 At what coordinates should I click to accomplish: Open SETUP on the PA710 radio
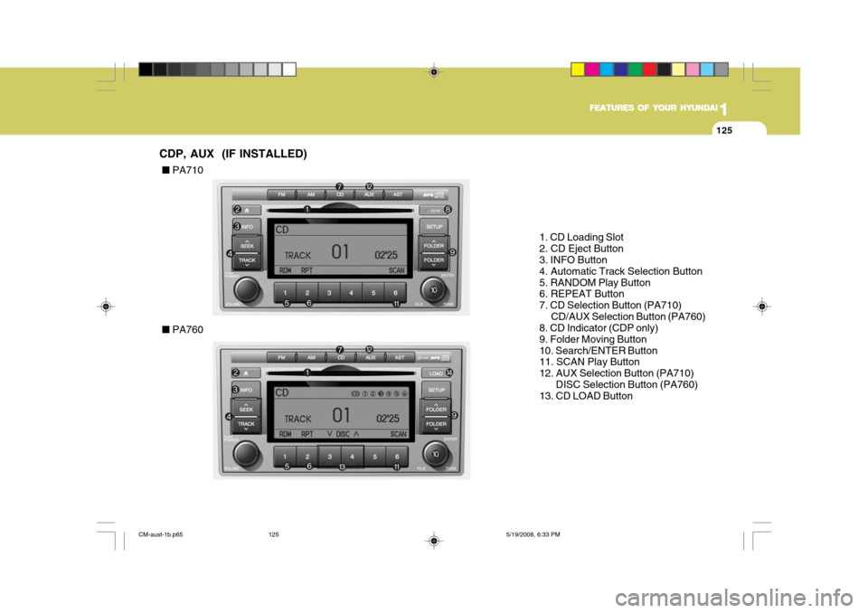tap(434, 226)
